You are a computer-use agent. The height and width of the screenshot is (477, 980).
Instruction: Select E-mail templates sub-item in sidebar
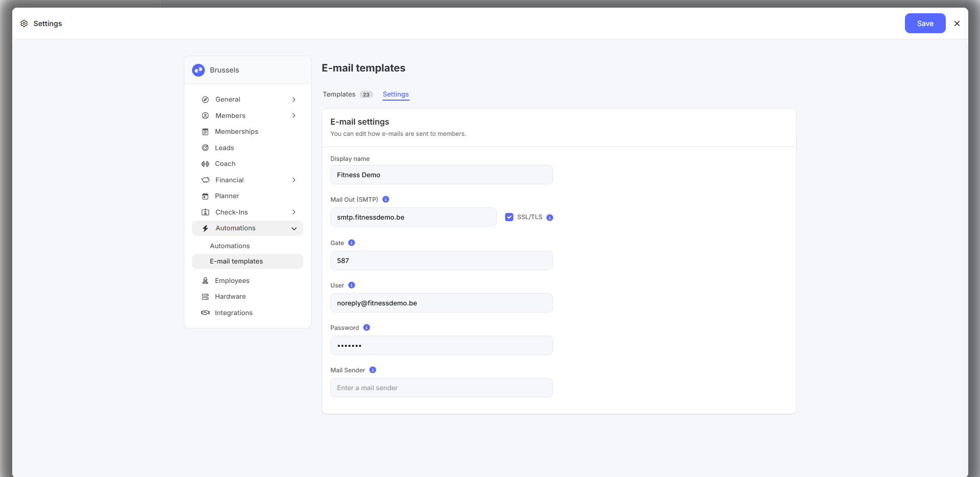(248, 261)
